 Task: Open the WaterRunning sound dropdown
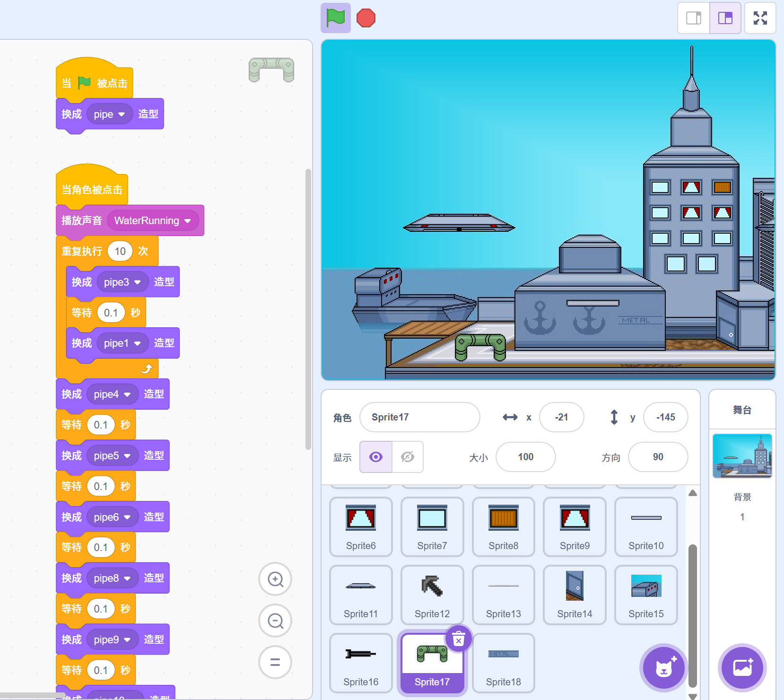pos(188,221)
